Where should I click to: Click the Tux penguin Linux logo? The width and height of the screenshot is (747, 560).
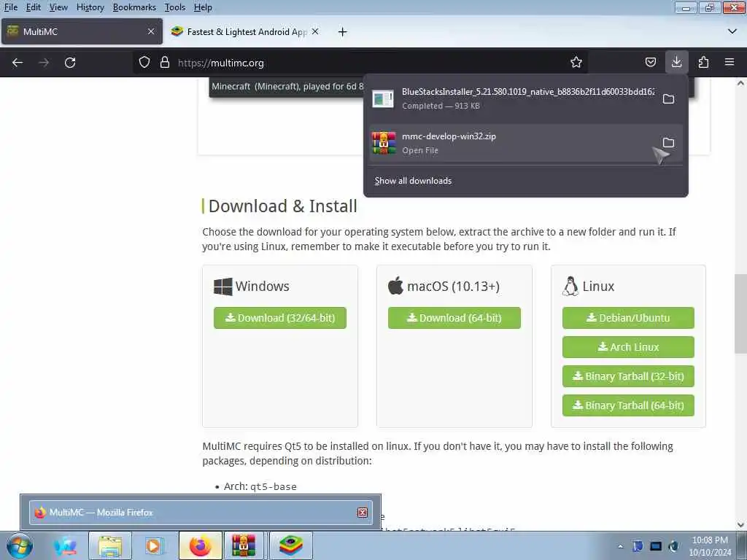tap(570, 286)
